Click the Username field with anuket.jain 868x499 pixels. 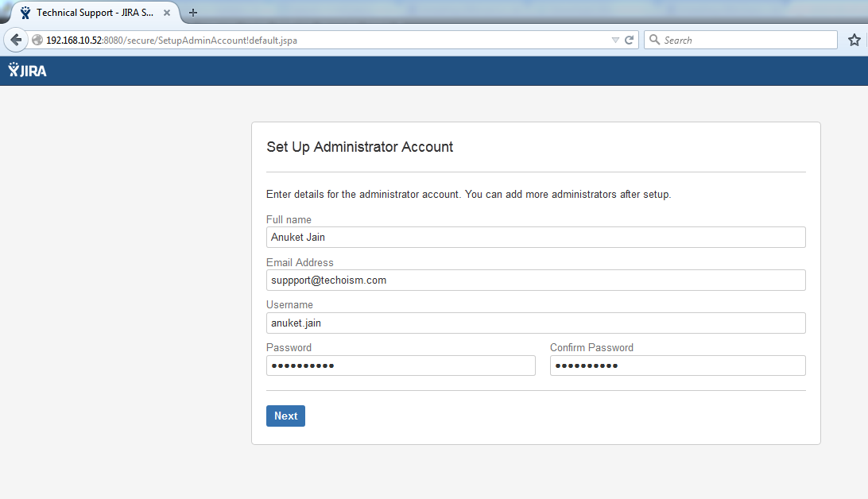click(x=536, y=323)
